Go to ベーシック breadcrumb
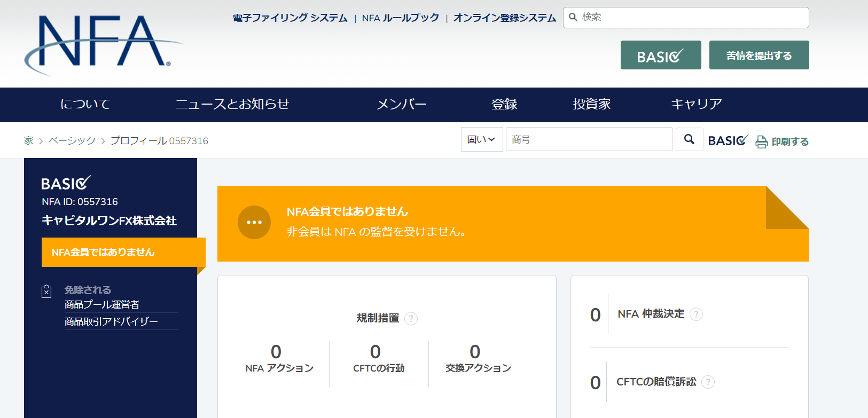 72,140
